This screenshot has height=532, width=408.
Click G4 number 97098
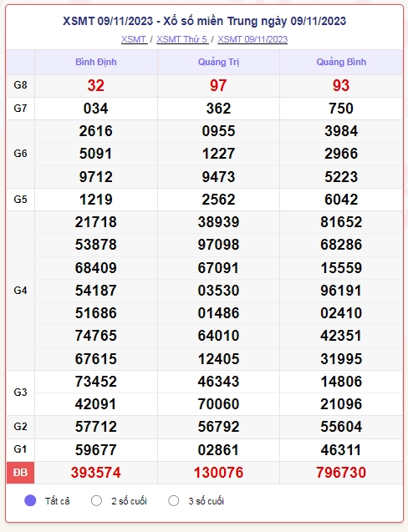(x=218, y=245)
